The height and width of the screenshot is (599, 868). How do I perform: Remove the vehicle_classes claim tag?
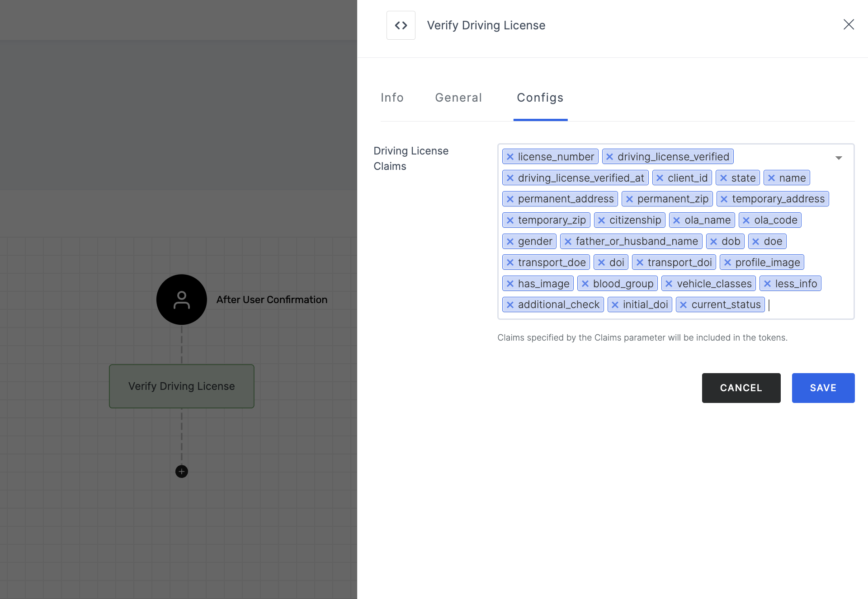[x=669, y=284]
